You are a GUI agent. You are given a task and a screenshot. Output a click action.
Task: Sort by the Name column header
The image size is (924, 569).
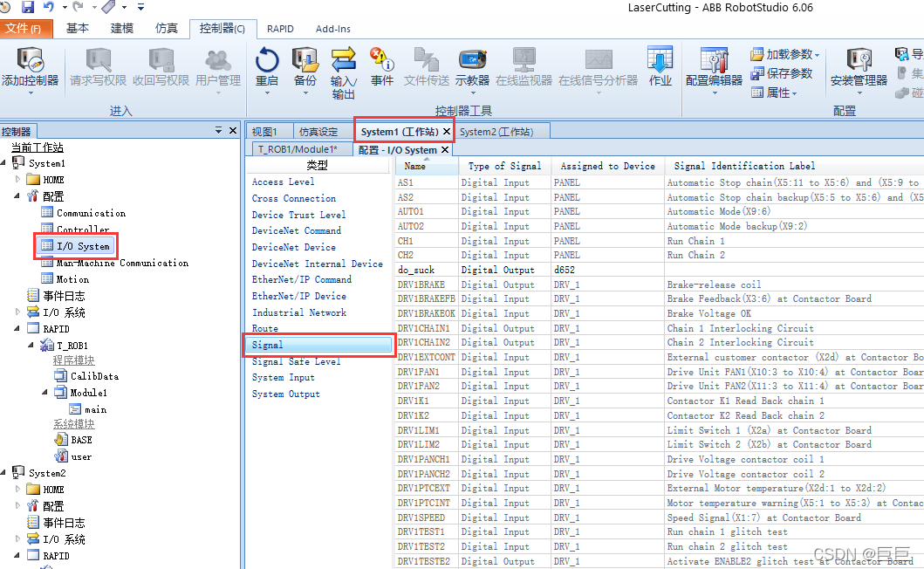(x=427, y=167)
